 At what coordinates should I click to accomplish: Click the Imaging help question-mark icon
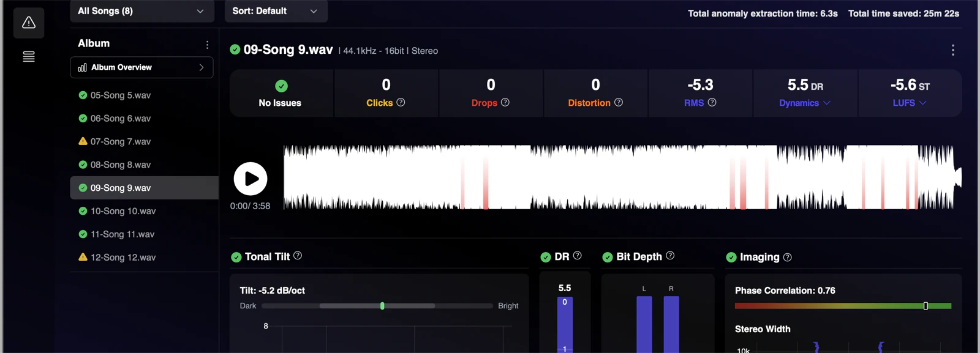(x=788, y=258)
